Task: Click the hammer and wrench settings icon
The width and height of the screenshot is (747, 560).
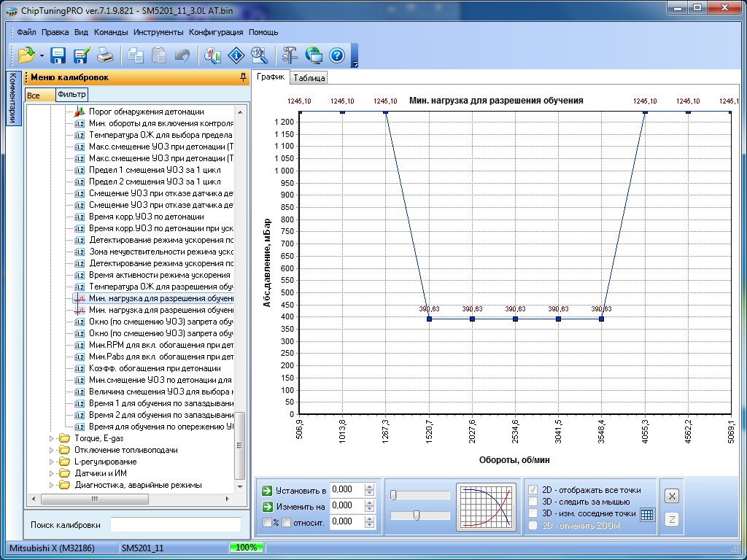Action: (290, 55)
